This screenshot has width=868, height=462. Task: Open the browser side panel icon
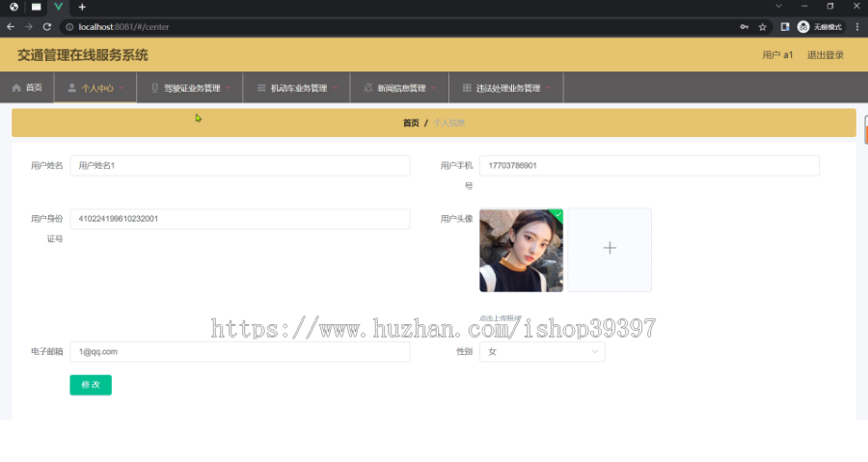tap(784, 27)
